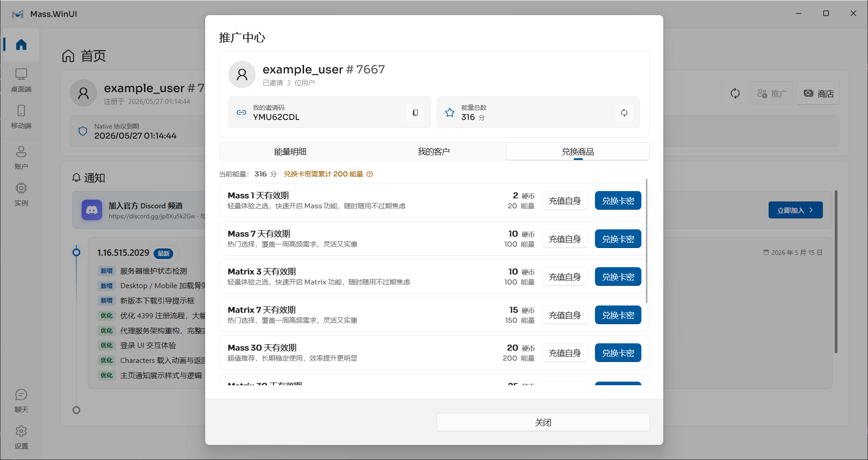
Task: Open the 实例 instances page
Action: click(21, 194)
